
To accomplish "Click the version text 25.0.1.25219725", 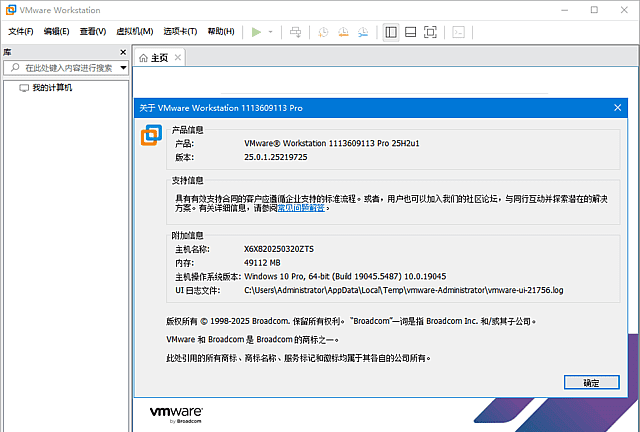I will [x=276, y=157].
